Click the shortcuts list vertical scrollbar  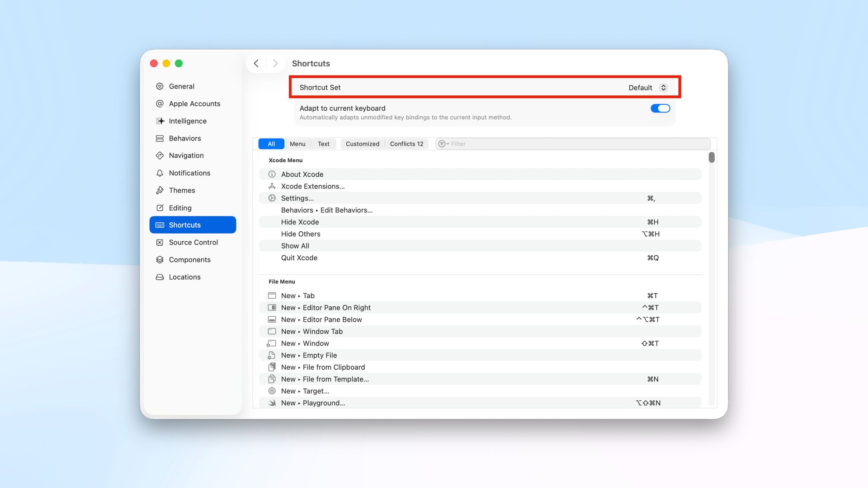pyautogui.click(x=712, y=157)
